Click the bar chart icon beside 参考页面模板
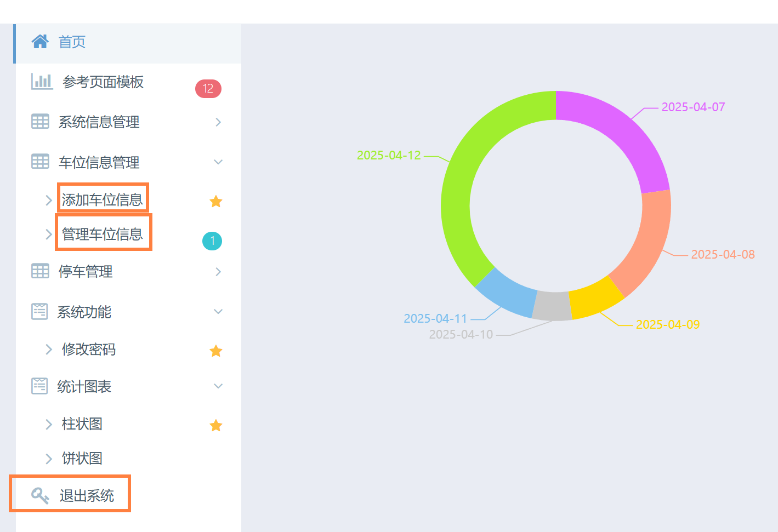This screenshot has height=532, width=778. [42, 82]
